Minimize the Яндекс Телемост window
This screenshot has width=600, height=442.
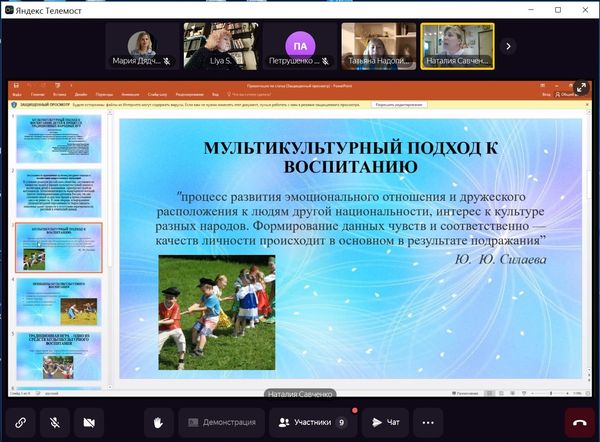[x=531, y=7]
